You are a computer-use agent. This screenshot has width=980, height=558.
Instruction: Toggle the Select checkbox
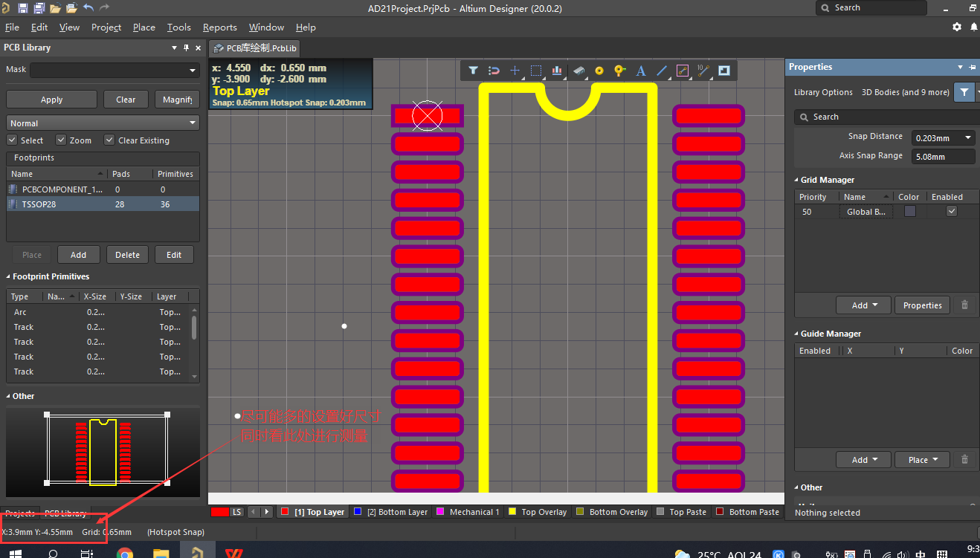(x=11, y=140)
